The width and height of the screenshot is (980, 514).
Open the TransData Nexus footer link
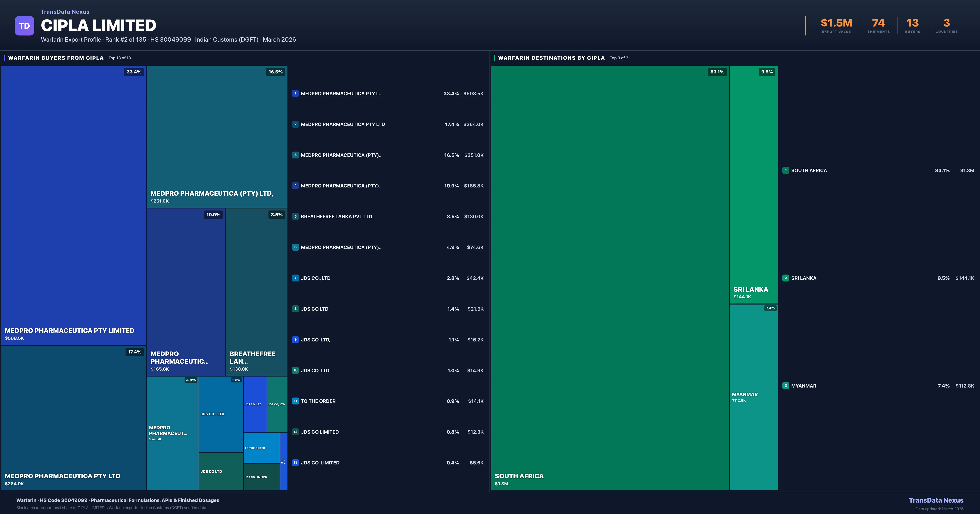936,500
